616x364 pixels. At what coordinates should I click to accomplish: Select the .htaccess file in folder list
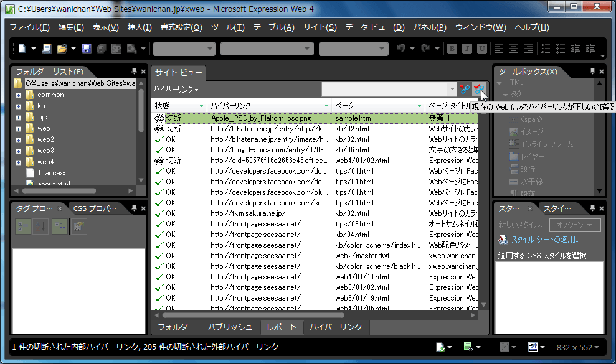(53, 173)
